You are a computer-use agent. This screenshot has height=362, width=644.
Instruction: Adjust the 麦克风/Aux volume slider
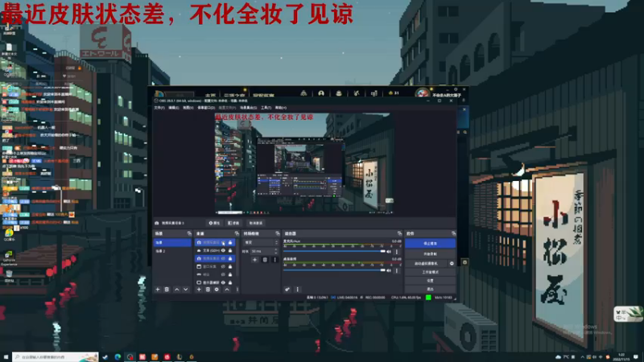(x=334, y=251)
